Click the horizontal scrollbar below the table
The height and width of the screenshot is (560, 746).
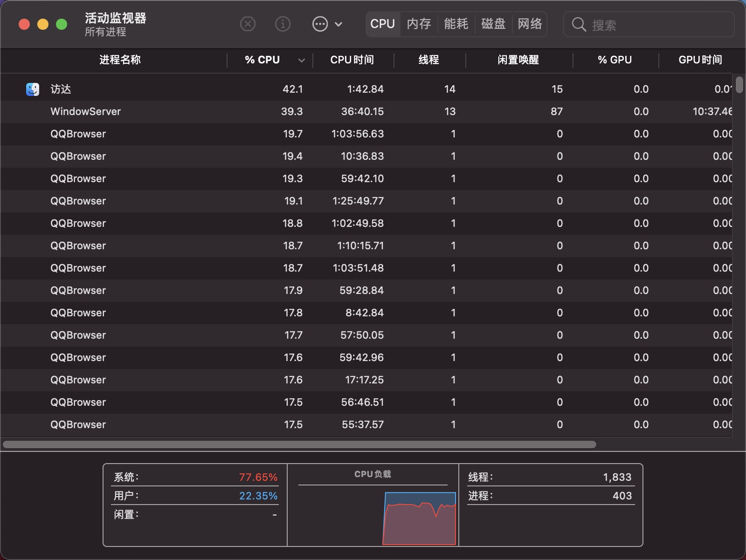click(x=299, y=444)
